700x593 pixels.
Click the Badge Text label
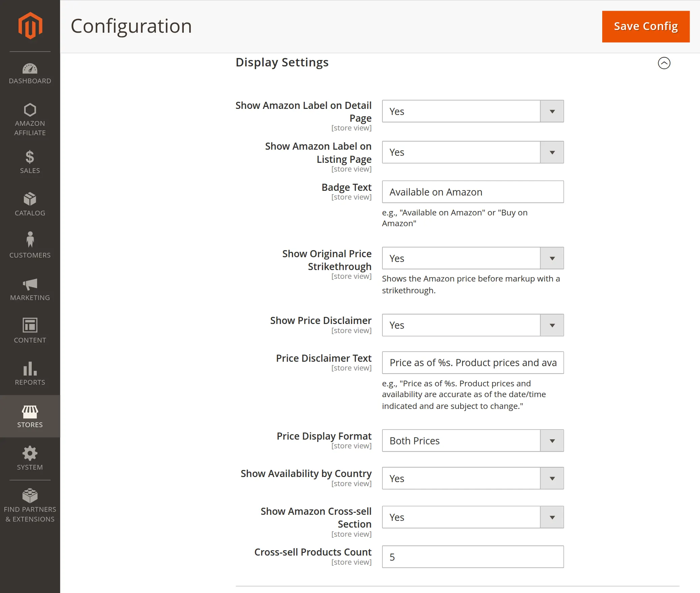tap(346, 187)
